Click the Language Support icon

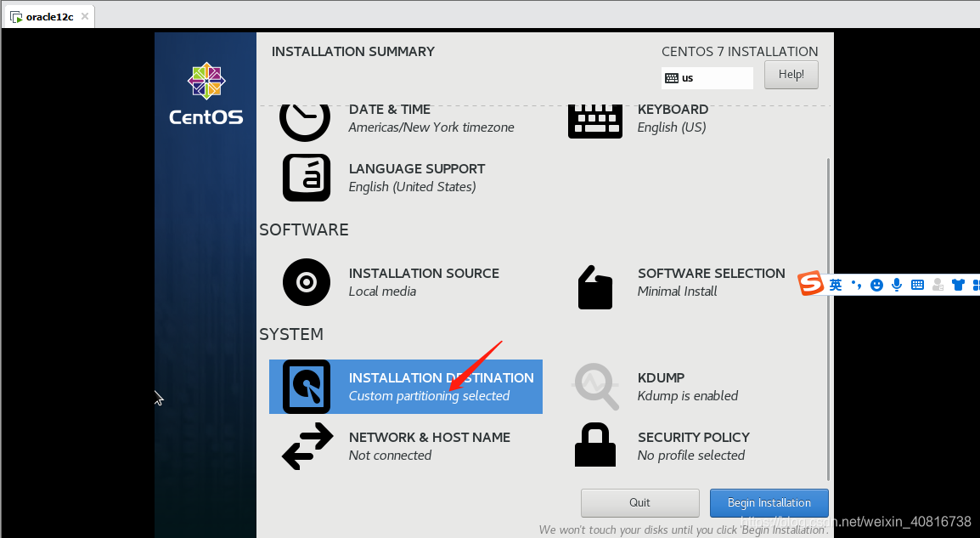click(307, 178)
